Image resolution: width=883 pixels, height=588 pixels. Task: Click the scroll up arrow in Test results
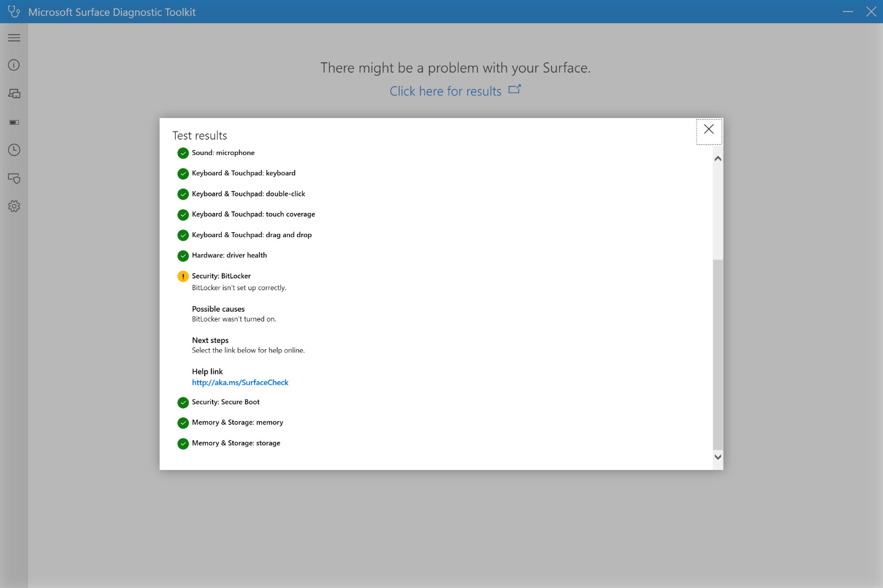pyautogui.click(x=718, y=159)
